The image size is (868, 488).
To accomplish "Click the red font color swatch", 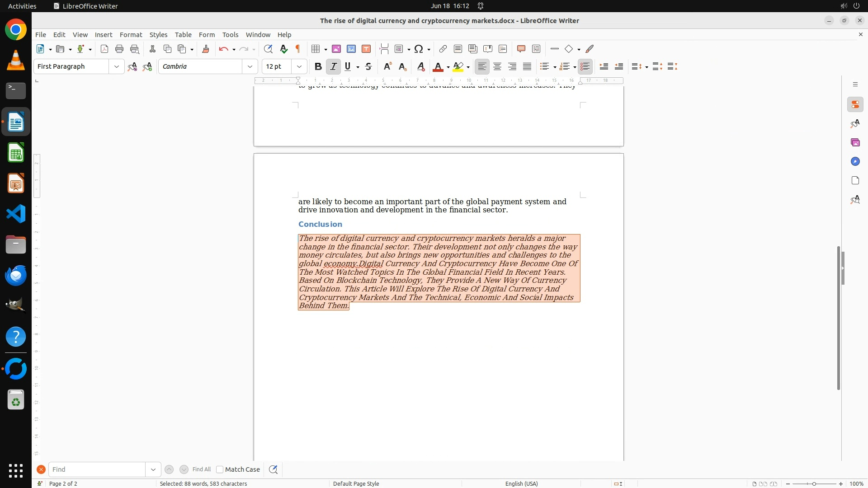I will 438,66.
